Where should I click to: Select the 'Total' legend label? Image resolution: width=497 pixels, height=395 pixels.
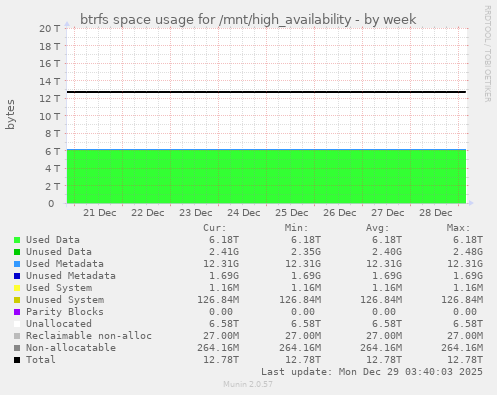point(41,360)
